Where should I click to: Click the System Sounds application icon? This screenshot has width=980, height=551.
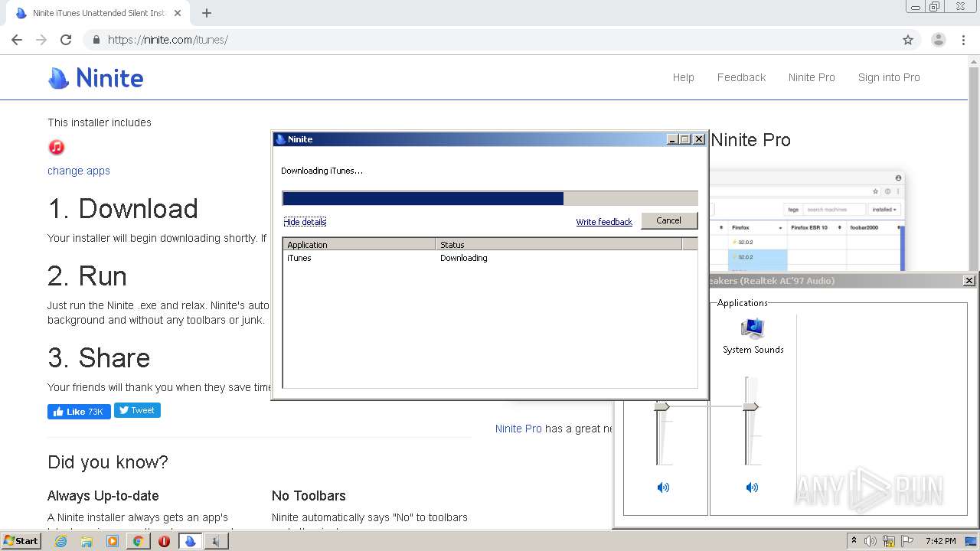(753, 328)
